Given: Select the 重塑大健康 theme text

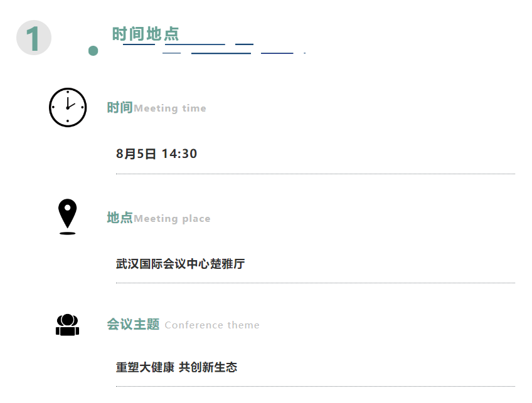Looking at the screenshot, I should [145, 367].
